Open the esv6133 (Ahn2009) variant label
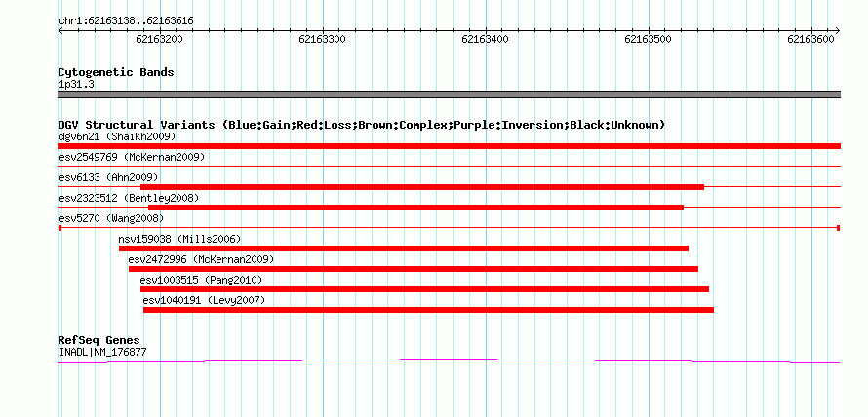The height and width of the screenshot is (417, 868). tap(108, 177)
